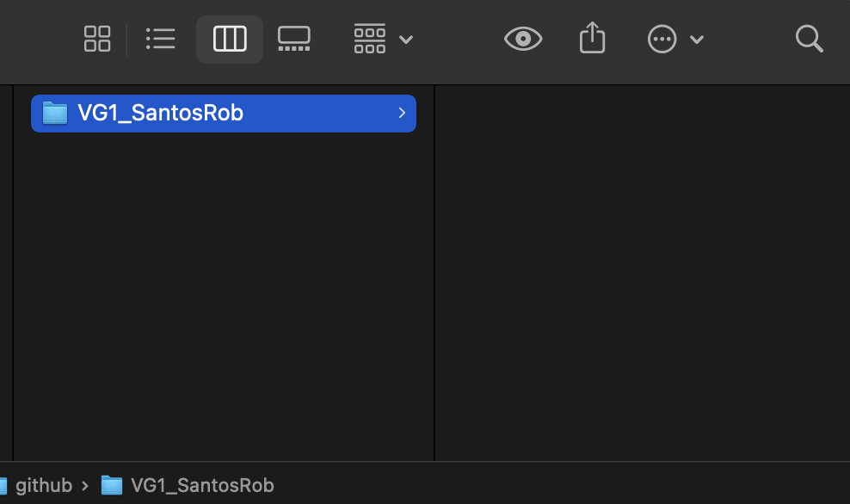The width and height of the screenshot is (850, 504).
Task: Click the chevron beside the ellipsis button
Action: 697,40
